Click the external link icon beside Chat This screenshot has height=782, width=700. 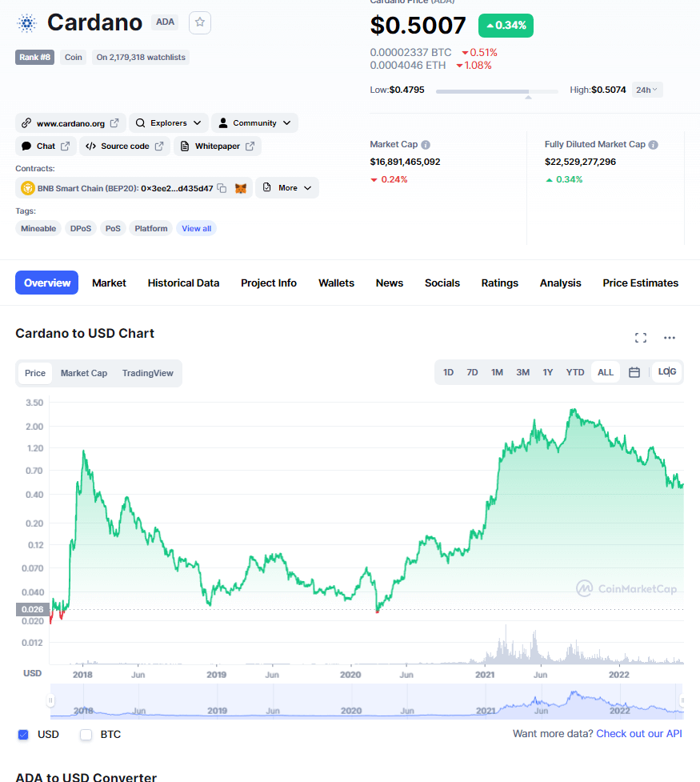click(x=66, y=146)
